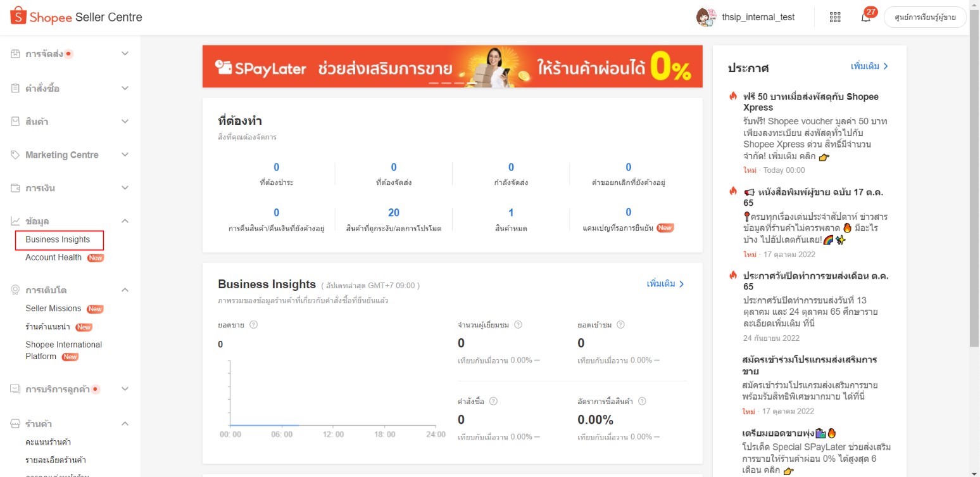The image size is (980, 477).
Task: Open the อัตราการซื้อสินค้า help icon
Action: (642, 401)
